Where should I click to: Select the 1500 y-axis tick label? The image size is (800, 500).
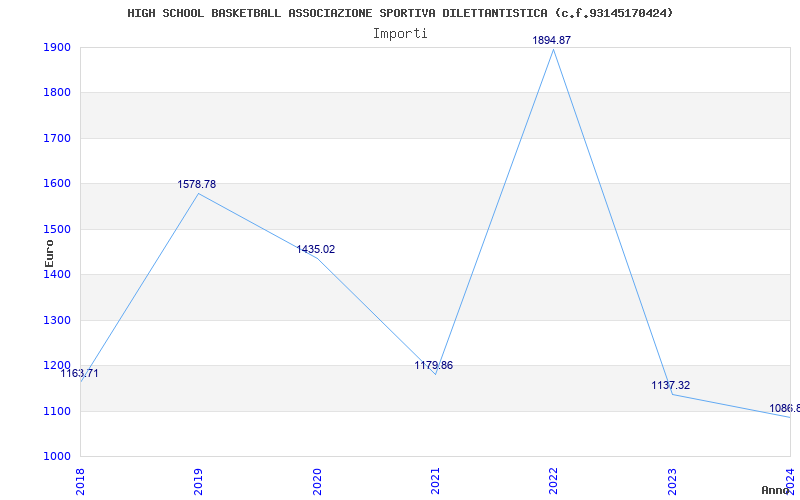57,229
